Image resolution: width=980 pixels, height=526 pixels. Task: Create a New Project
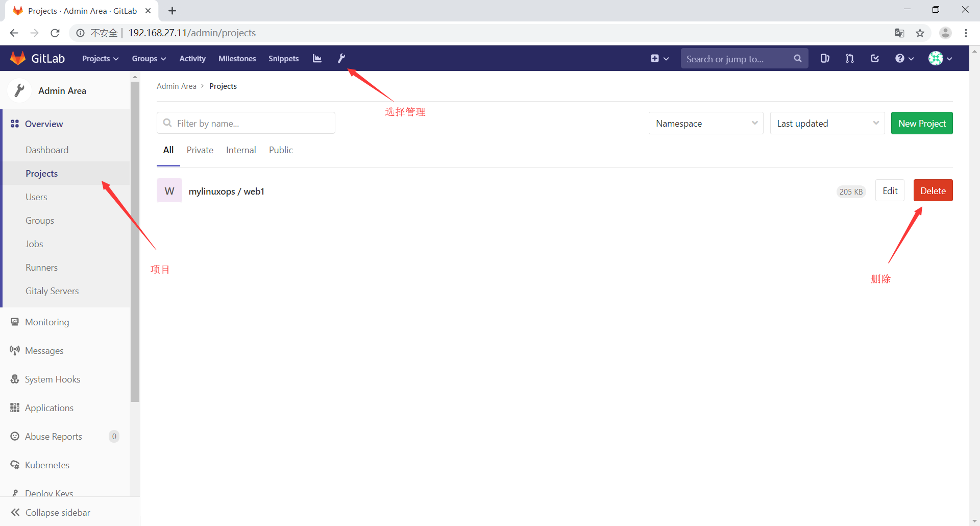[x=922, y=123]
